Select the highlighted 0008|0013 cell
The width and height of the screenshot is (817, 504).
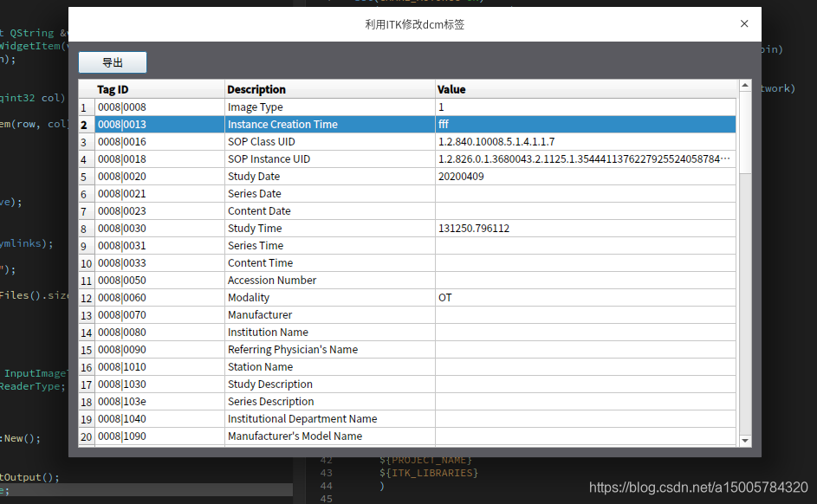pyautogui.click(x=160, y=125)
